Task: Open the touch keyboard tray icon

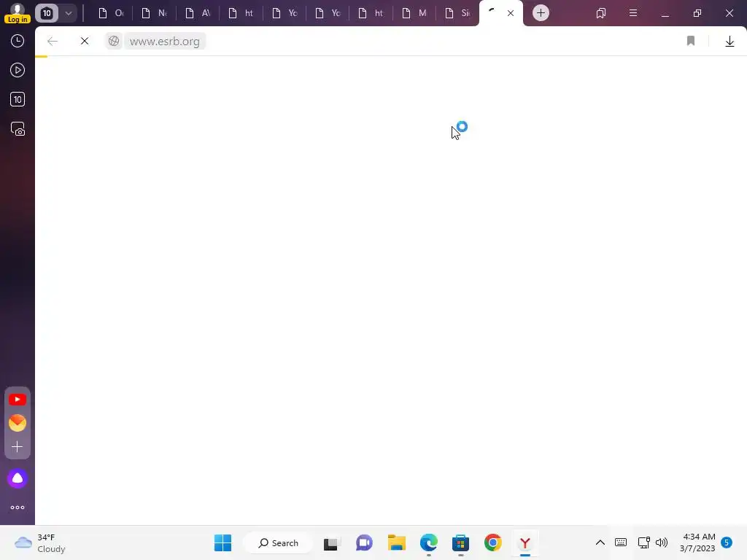Action: pos(621,542)
